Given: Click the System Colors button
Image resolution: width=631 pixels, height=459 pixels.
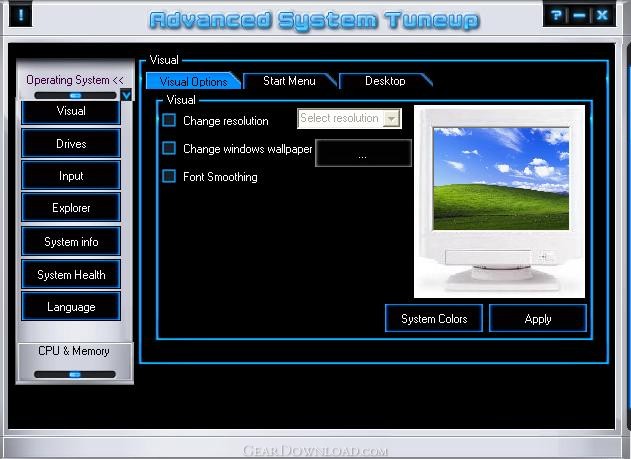Looking at the screenshot, I should point(434,319).
